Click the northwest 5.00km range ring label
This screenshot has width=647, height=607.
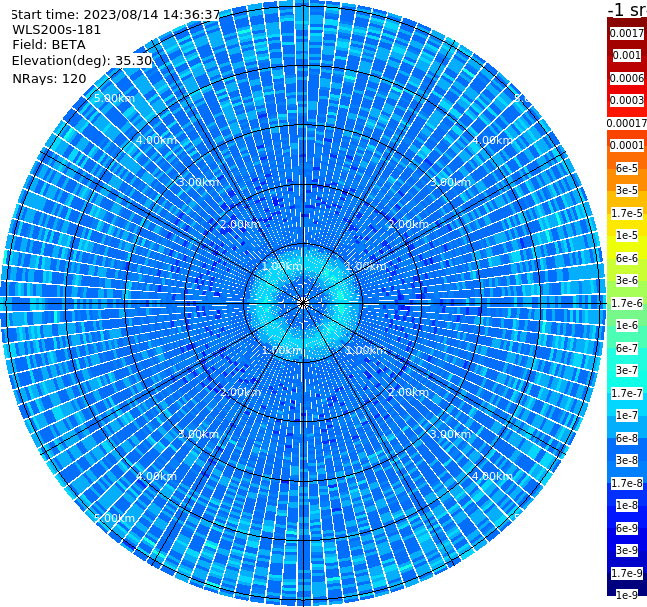tap(114, 99)
